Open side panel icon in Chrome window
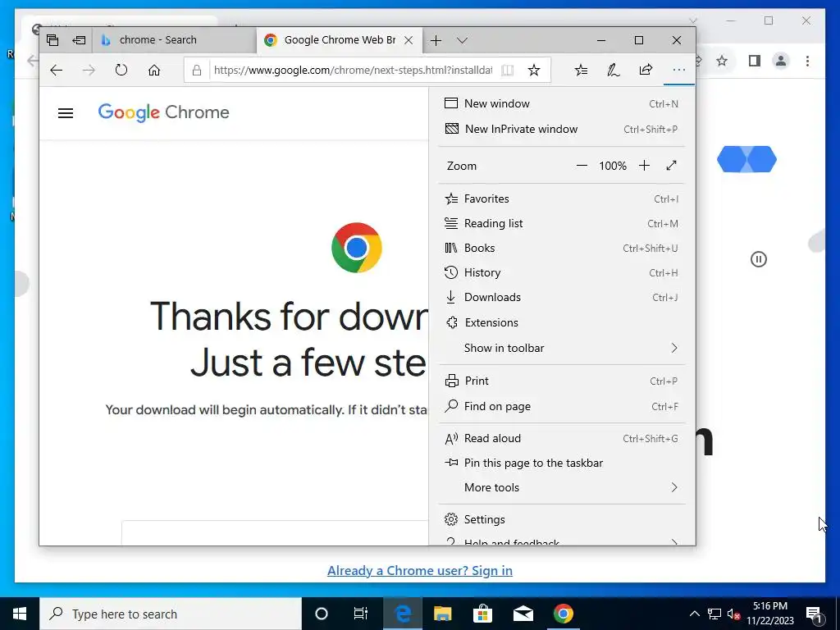This screenshot has width=840, height=630. (755, 61)
